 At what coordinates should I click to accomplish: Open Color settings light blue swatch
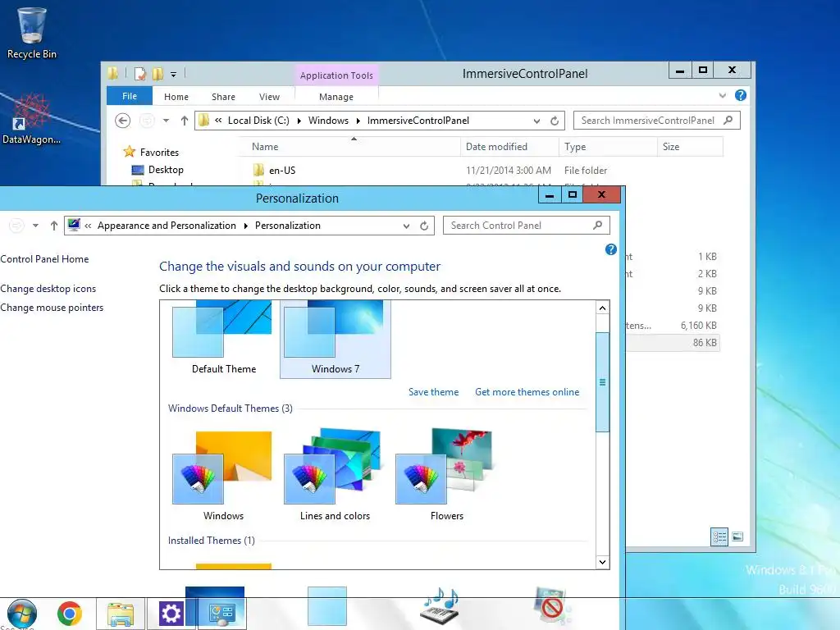327,606
